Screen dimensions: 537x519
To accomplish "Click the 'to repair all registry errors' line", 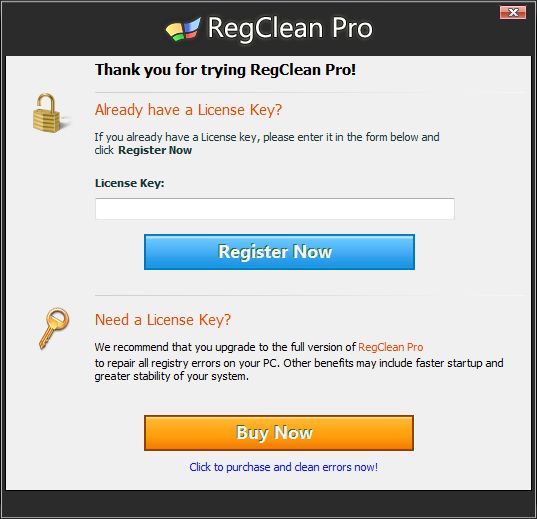I will pos(299,363).
